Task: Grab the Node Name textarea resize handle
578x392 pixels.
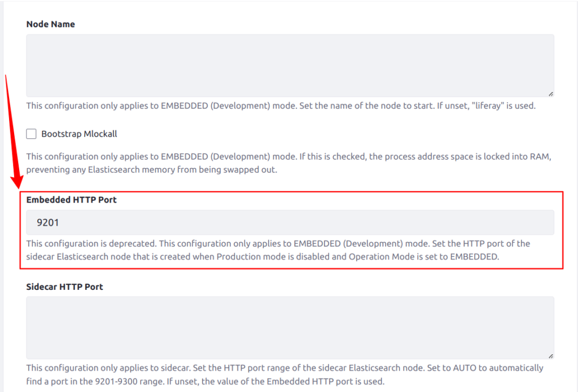Action: coord(550,93)
